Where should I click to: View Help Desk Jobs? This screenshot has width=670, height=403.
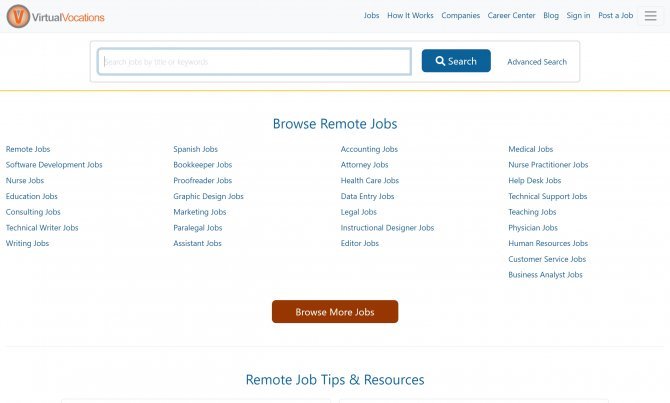click(535, 180)
